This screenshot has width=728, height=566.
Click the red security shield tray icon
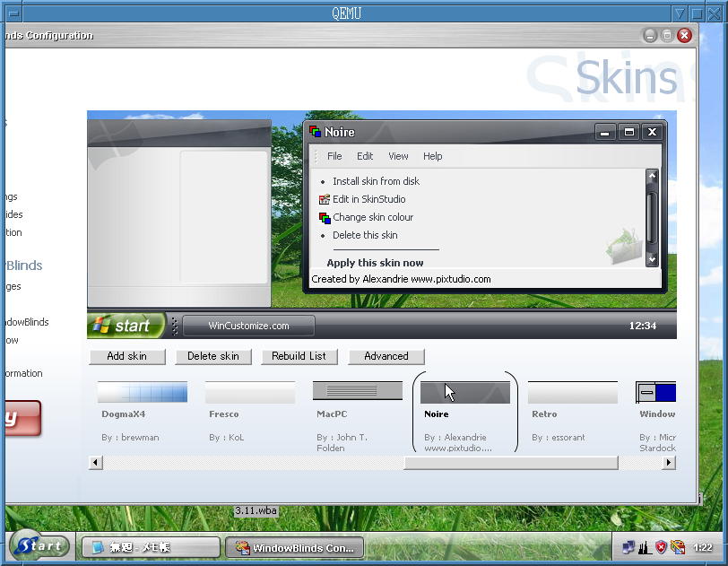(x=661, y=547)
